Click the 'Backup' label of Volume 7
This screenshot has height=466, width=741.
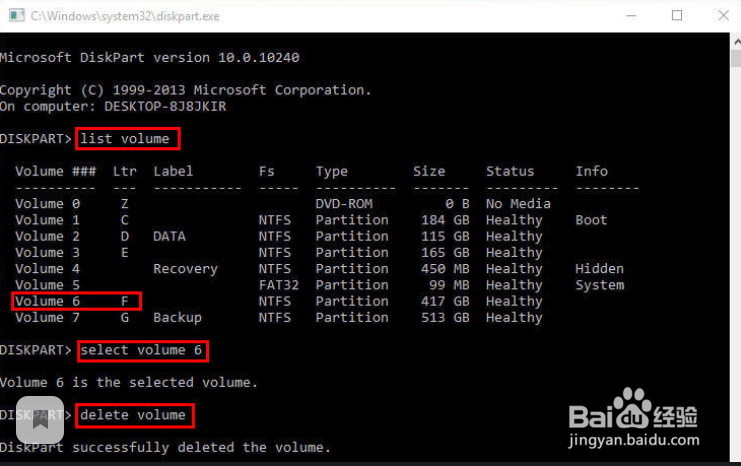[177, 318]
